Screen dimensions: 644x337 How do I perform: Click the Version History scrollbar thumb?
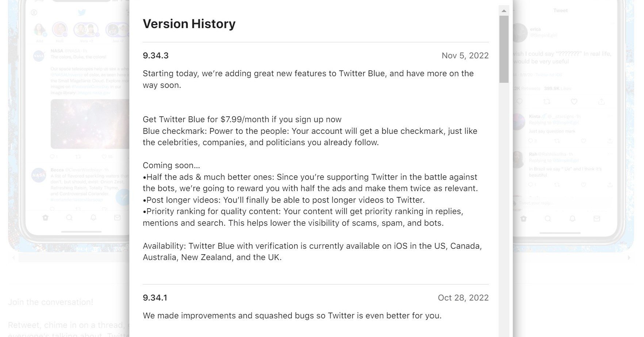[x=504, y=49]
